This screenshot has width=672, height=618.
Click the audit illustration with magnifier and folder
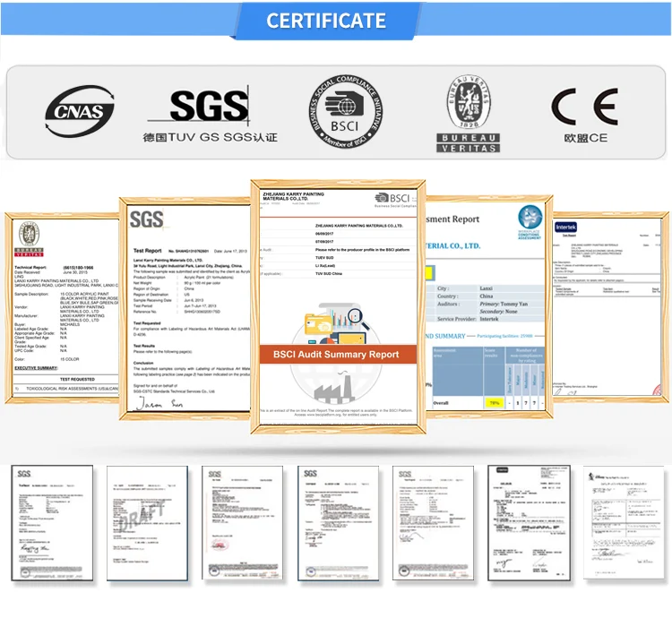pyautogui.click(x=337, y=323)
